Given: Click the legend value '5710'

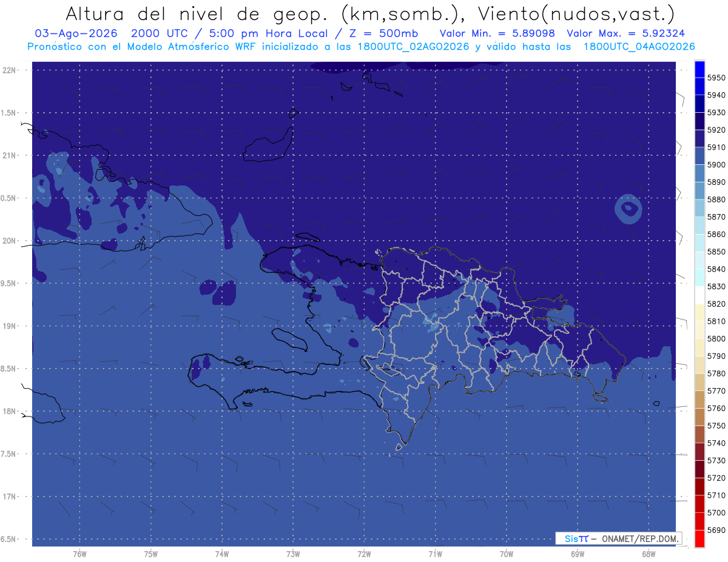Looking at the screenshot, I should [716, 495].
